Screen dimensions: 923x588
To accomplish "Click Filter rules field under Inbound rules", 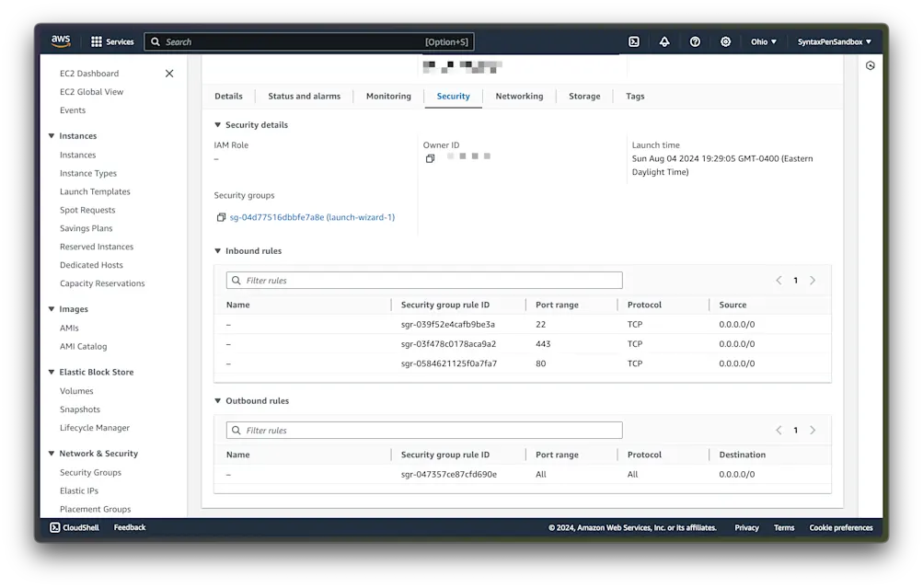I will (x=424, y=280).
